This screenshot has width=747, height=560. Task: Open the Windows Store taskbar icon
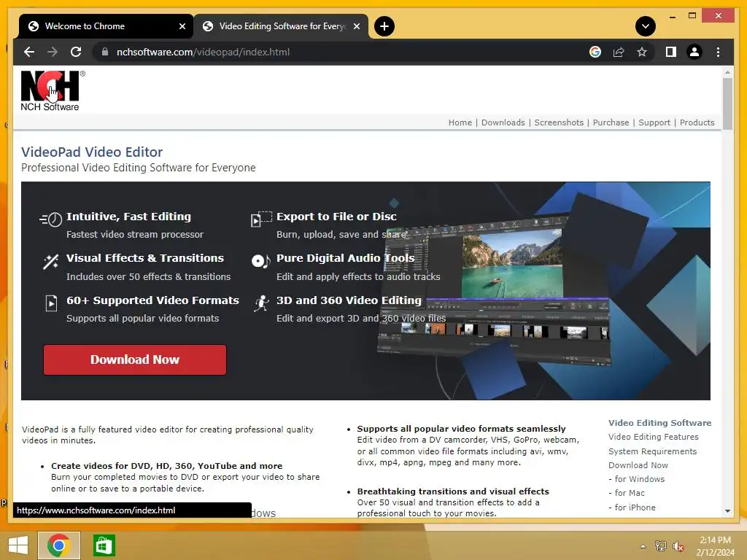[104, 545]
